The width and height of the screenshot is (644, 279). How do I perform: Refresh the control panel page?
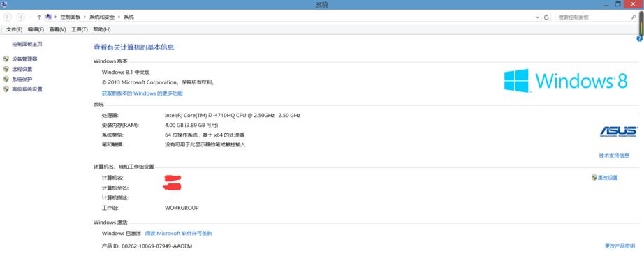(546, 17)
